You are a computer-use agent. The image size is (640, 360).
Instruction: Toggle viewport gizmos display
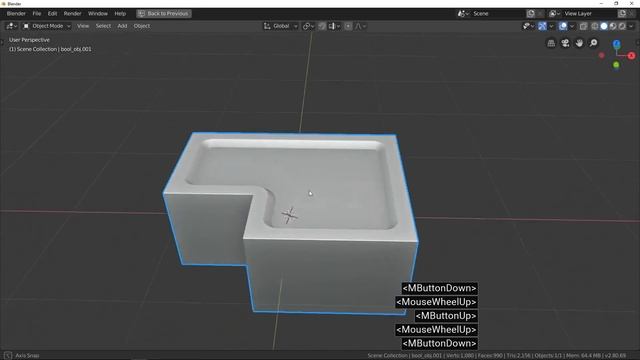pos(542,26)
